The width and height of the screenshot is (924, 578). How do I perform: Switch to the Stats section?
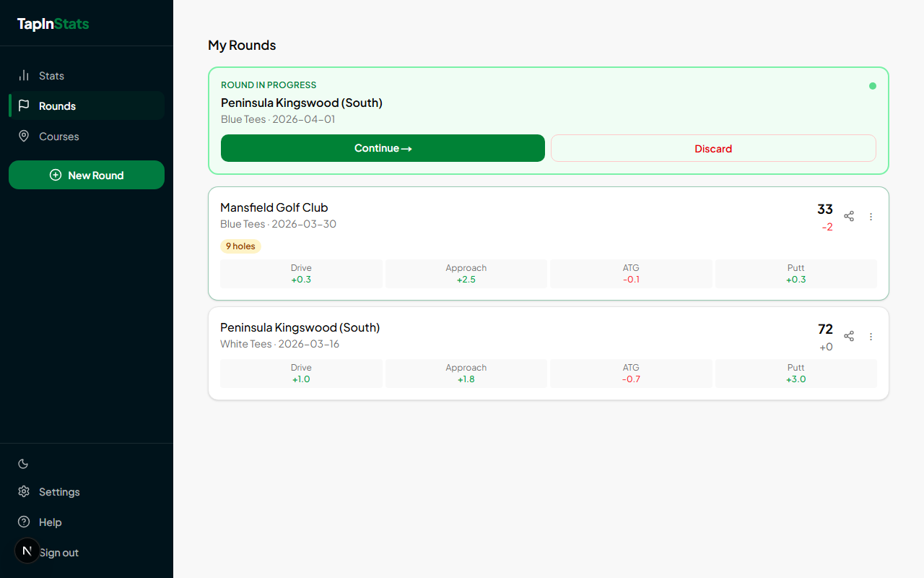pos(51,75)
